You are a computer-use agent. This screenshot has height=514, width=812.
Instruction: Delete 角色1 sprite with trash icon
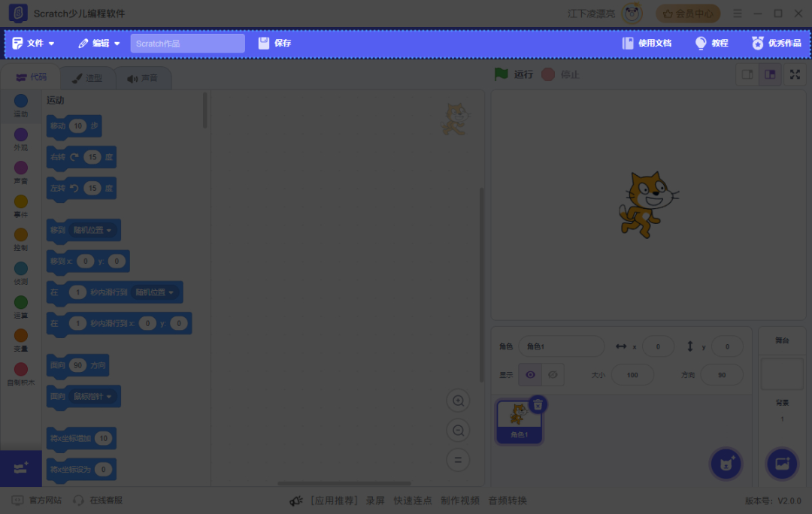538,405
